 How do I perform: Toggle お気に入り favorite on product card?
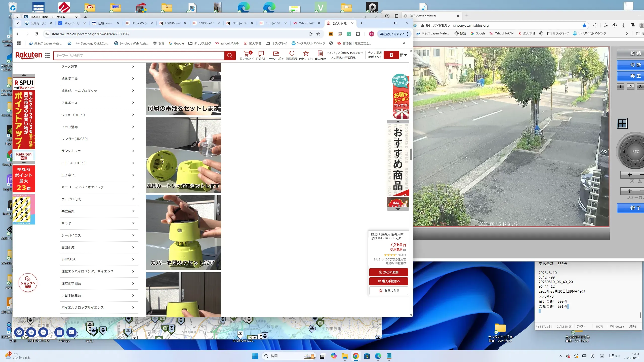click(389, 290)
